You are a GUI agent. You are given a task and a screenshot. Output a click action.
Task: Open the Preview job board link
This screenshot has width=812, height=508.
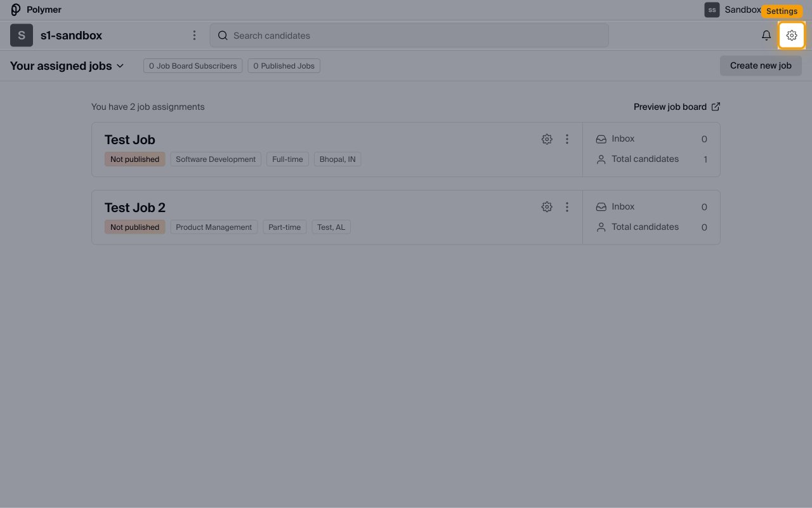677,107
